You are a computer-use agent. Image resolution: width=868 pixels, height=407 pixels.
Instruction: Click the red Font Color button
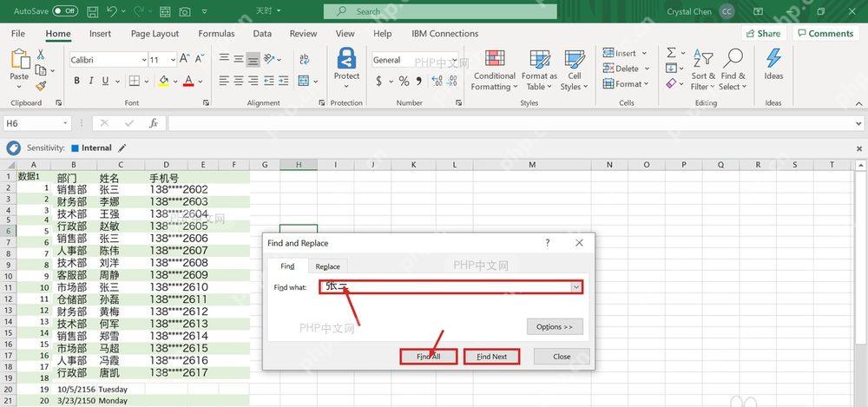point(188,81)
